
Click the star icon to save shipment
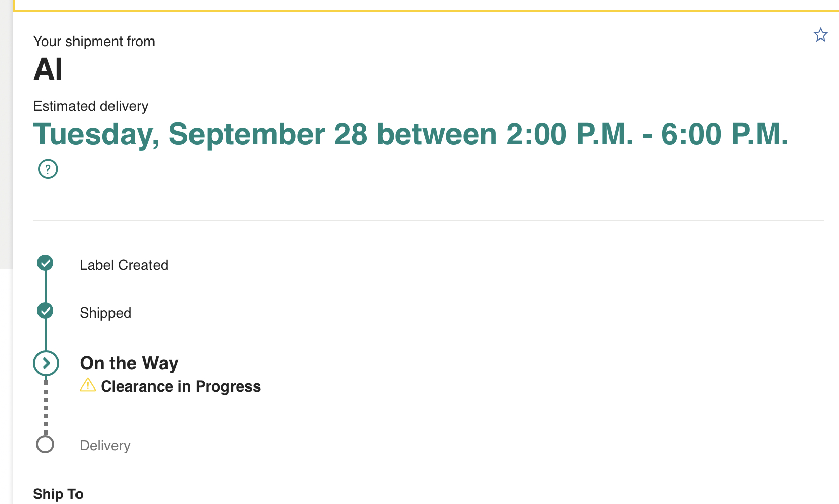[820, 35]
